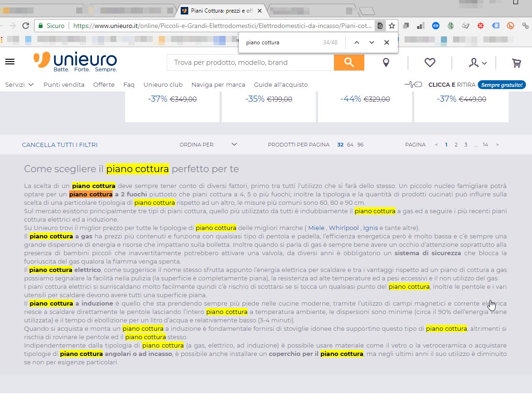The height and width of the screenshot is (404, 532).
Task: Open the hamburger menu icon
Action: (9, 62)
